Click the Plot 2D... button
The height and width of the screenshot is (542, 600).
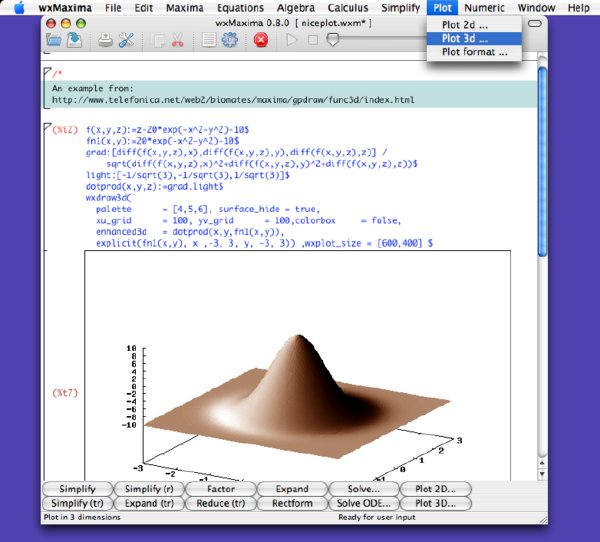[x=435, y=489]
